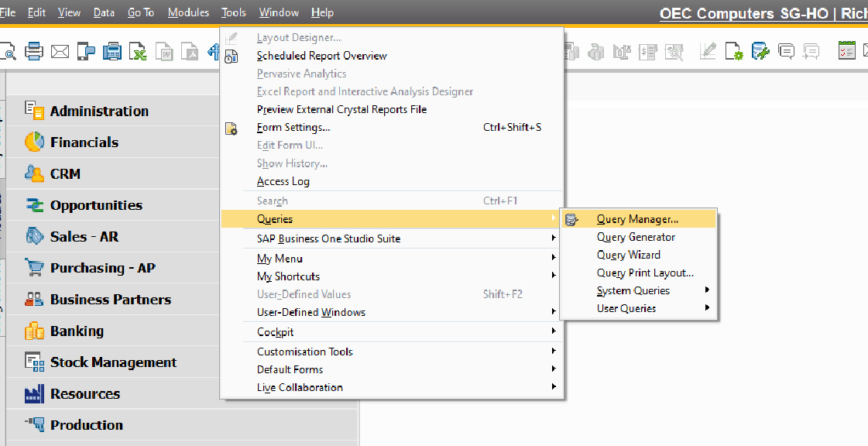Open the Email document icon
This screenshot has height=446, width=868.
(60, 51)
